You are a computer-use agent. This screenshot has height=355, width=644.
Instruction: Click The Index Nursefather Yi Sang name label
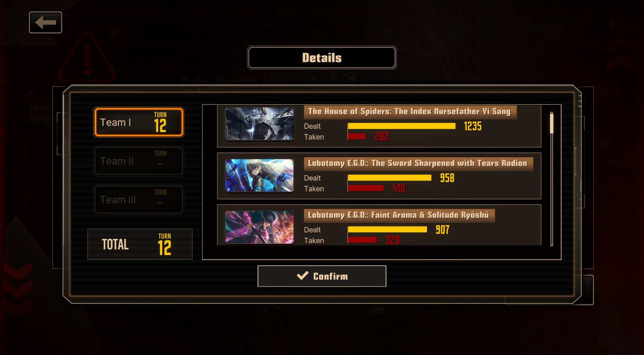click(x=410, y=112)
